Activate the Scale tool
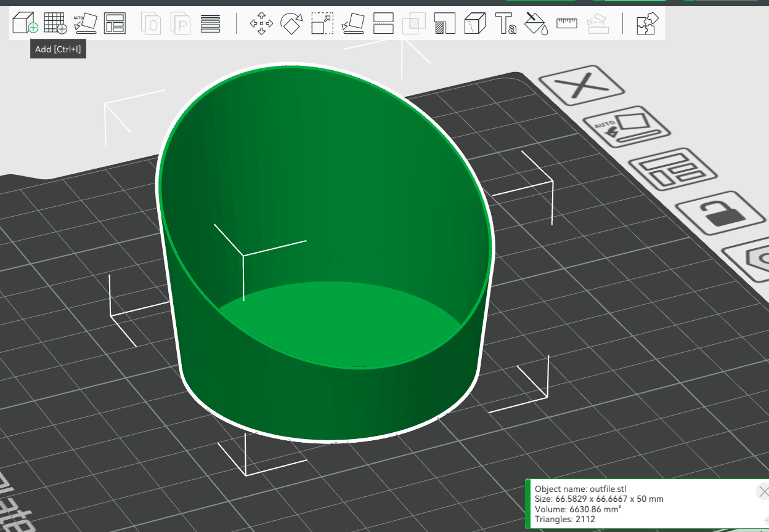 (x=322, y=23)
